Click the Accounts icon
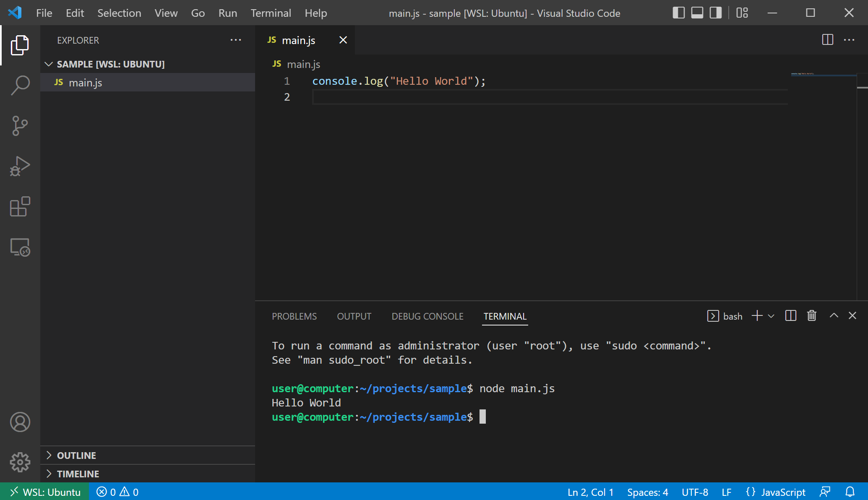Image resolution: width=868 pixels, height=500 pixels. 20,422
